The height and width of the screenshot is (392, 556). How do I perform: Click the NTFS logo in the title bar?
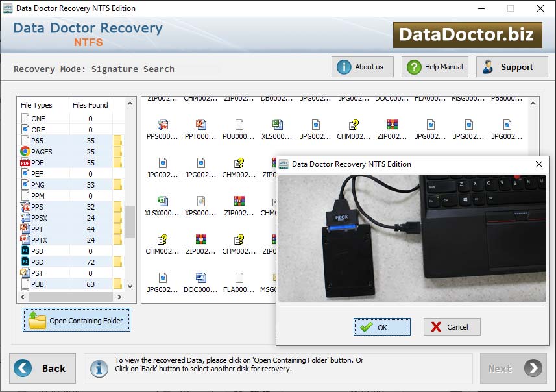point(8,8)
